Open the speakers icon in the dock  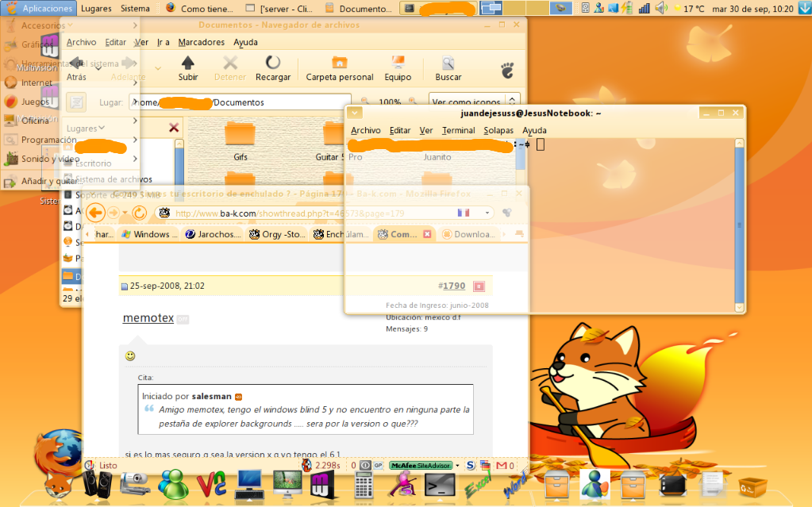(97, 484)
